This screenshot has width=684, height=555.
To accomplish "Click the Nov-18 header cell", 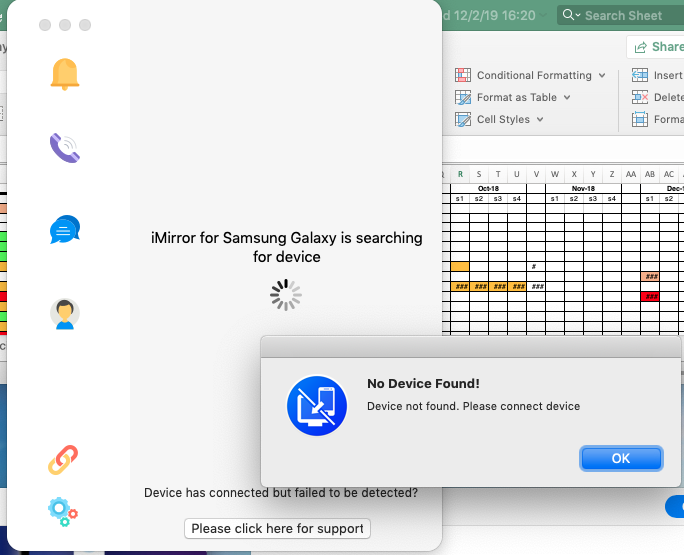I will click(584, 188).
